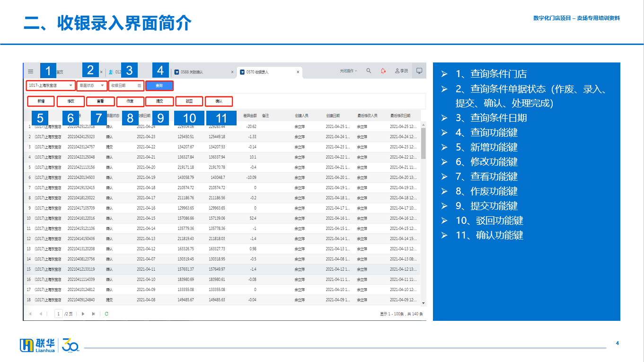Click the search magnifier icon

click(x=369, y=71)
